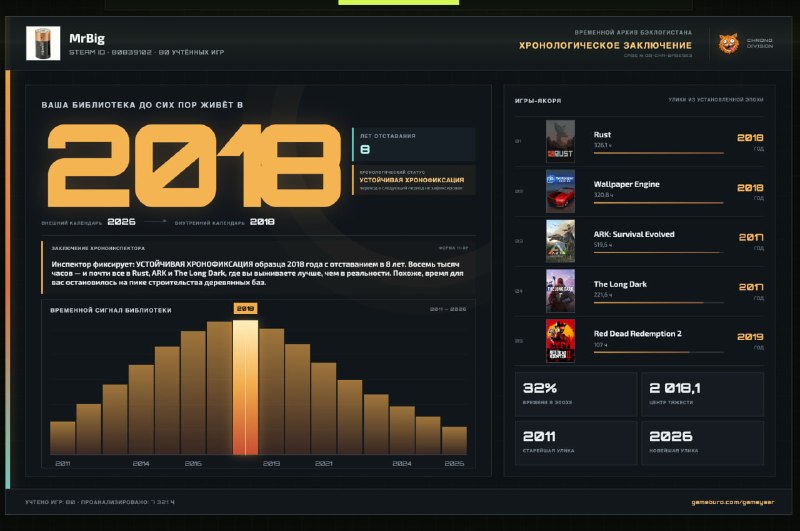
Task: Click the 'ВРЕМЕННОЙ СИГНАЛ БИБЛИОТЕКИ' chart title
Action: pos(111,310)
